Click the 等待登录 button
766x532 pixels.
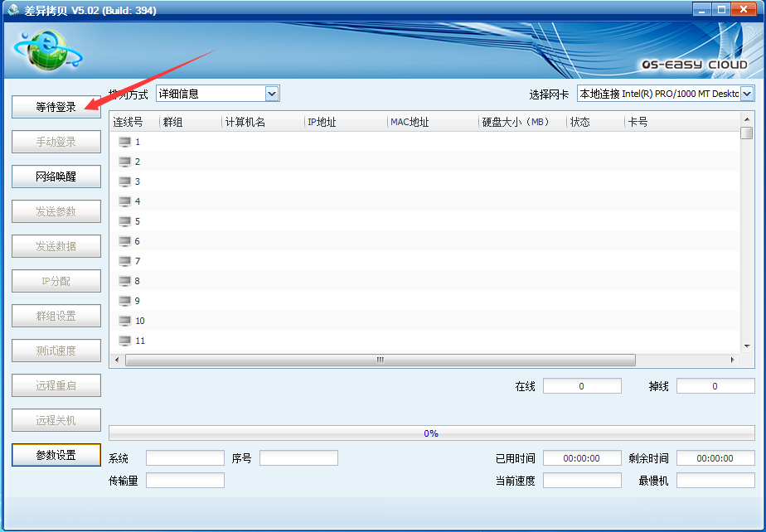[x=56, y=107]
